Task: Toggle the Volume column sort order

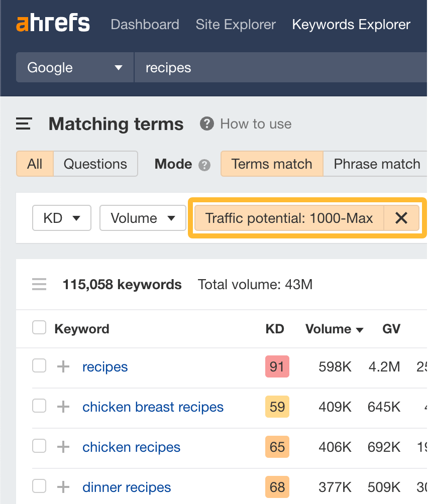Action: tap(335, 329)
